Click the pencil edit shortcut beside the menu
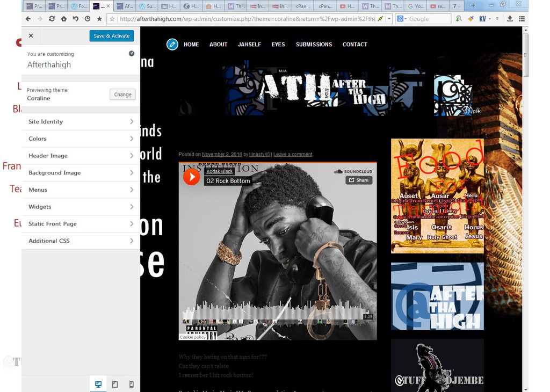The width and height of the screenshot is (550, 392). point(172,45)
